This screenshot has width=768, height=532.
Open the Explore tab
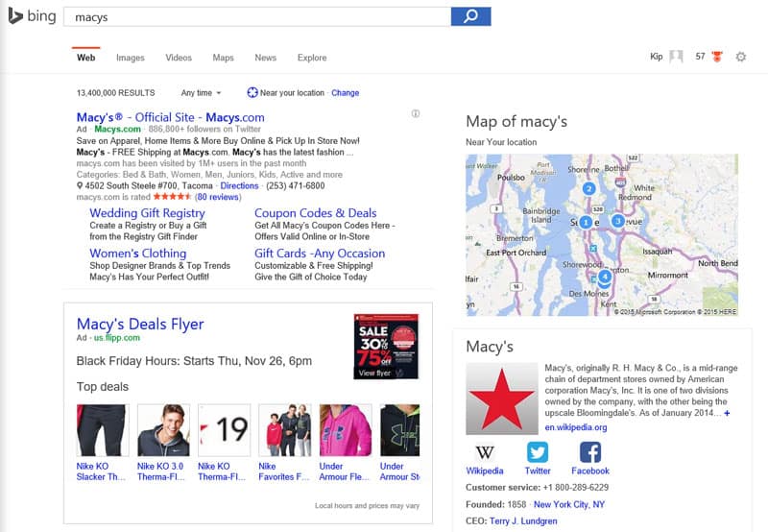(312, 58)
